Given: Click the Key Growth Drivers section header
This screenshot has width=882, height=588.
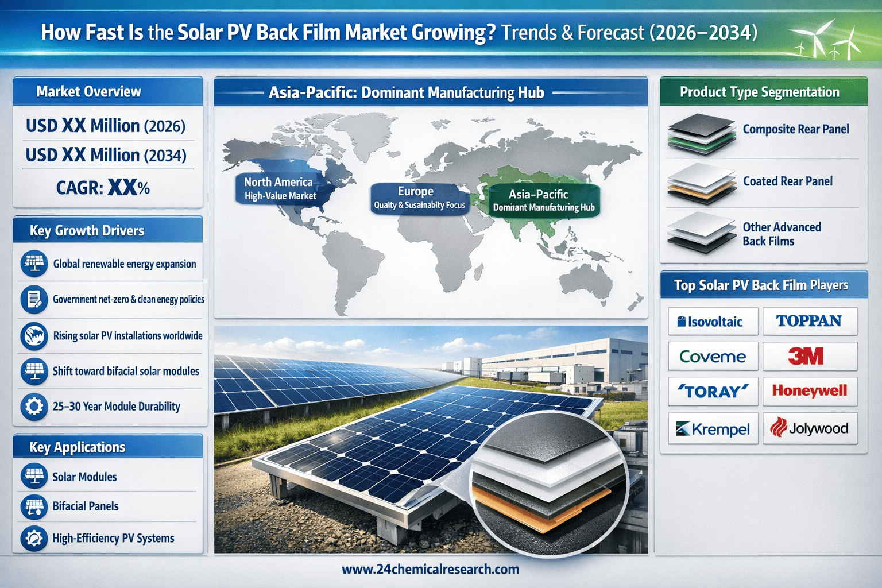Looking at the screenshot, I should [x=107, y=230].
